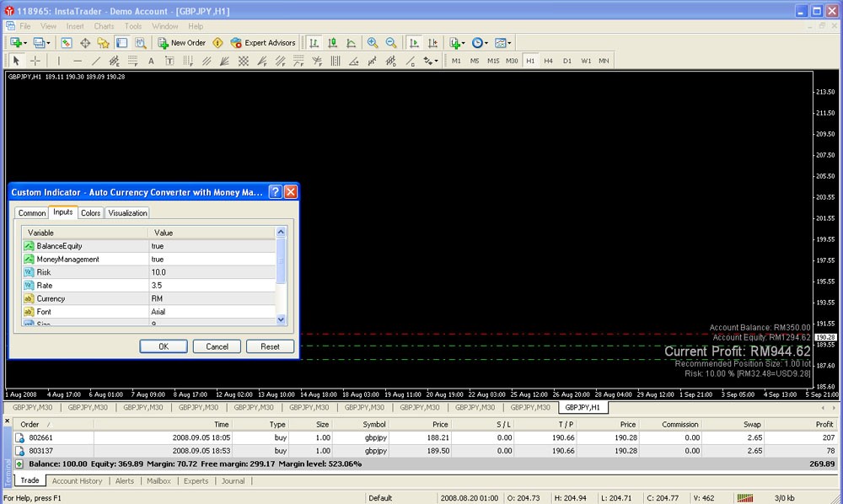Enable chart auto scroll icon
This screenshot has width=843, height=504.
414,43
